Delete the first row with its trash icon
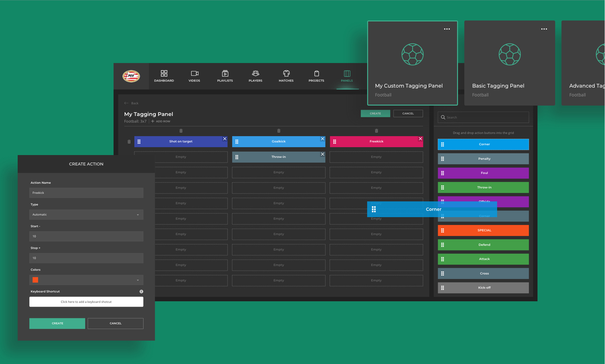Image resolution: width=605 pixels, height=364 pixels. pos(129,142)
